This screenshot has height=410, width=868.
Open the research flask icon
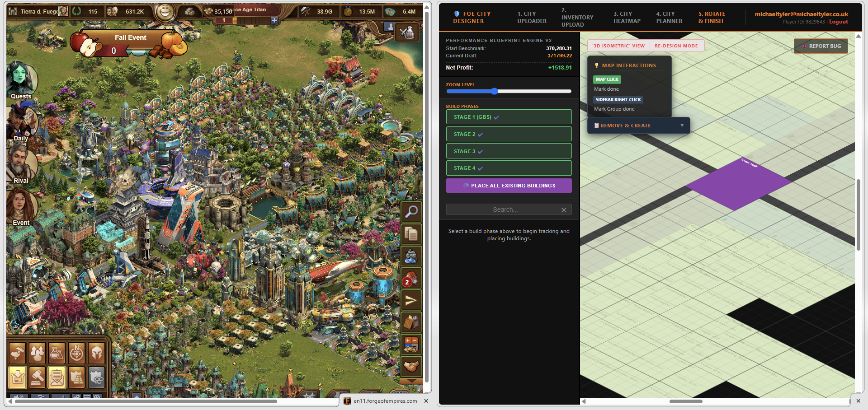tap(57, 353)
